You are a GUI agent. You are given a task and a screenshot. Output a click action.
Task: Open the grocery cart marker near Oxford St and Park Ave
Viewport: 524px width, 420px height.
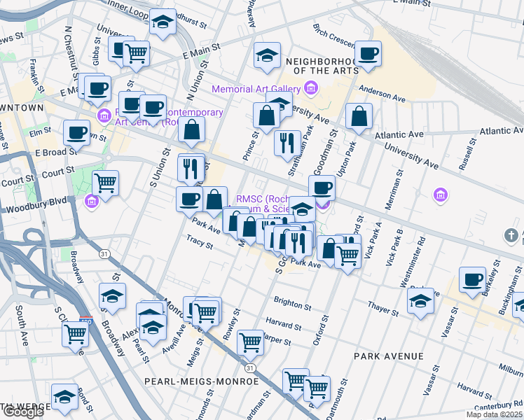coord(348,258)
